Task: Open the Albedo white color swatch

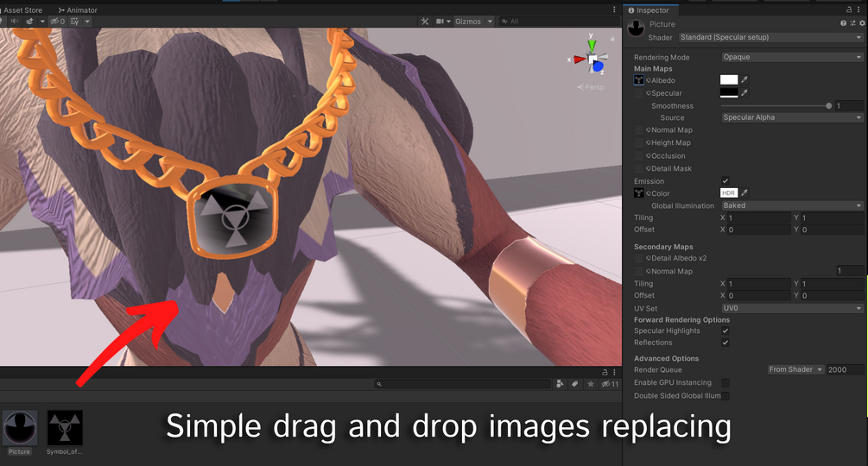Action: point(729,80)
